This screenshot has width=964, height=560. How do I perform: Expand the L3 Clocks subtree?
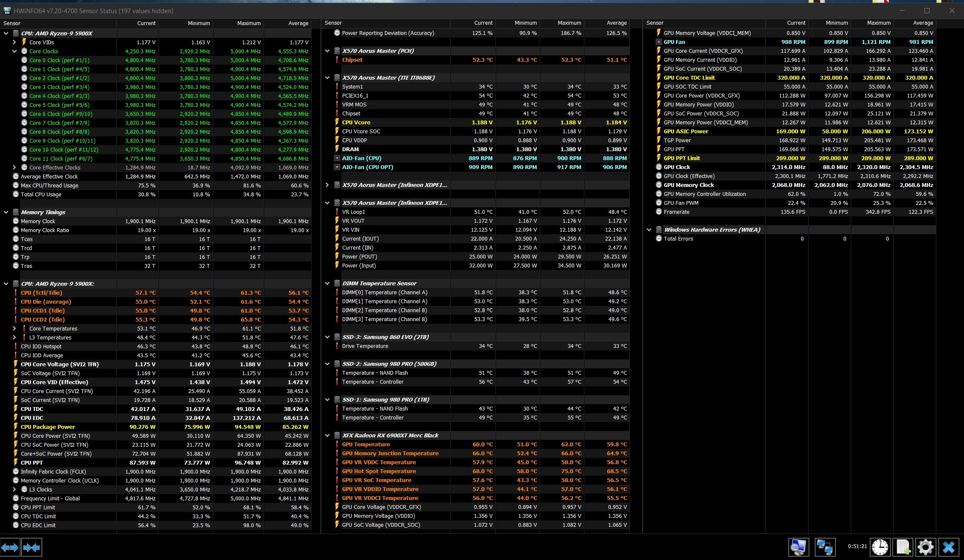[x=14, y=489]
